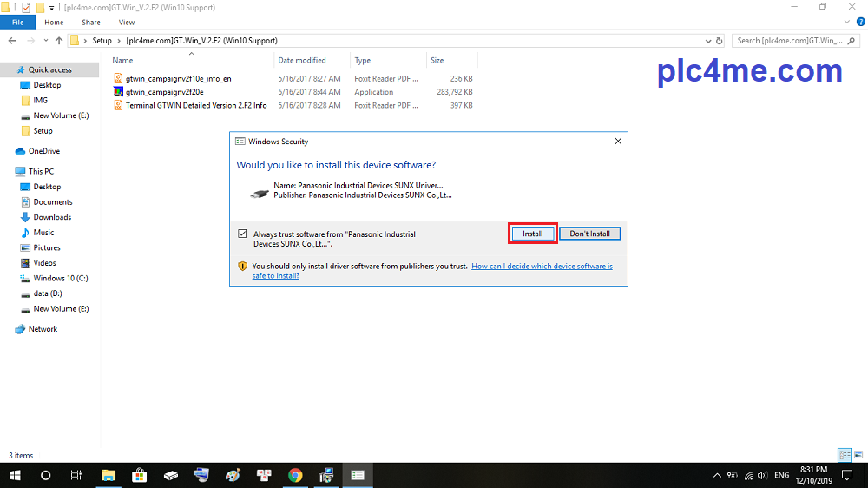
Task: Expand the recent locations dropdown arrow
Action: coord(44,41)
